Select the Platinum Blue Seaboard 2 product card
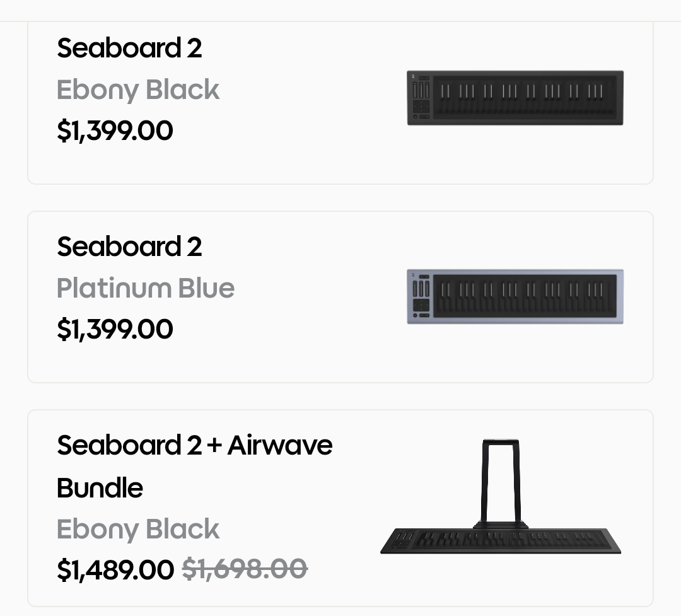Image resolution: width=681 pixels, height=616 pixels. pos(340,359)
